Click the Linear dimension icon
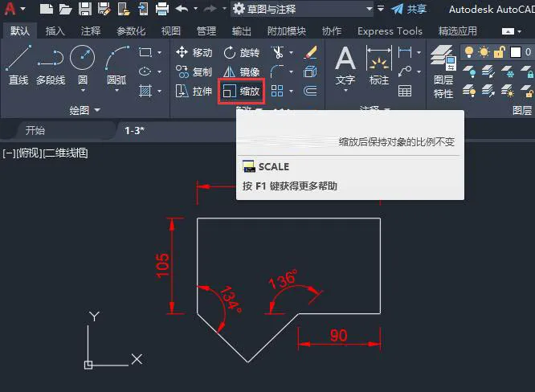This screenshot has height=392, width=535. pyautogui.click(x=405, y=52)
